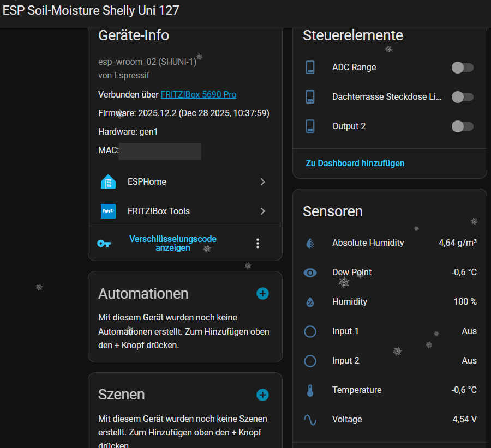Click Zu Dashboard hinzufügen in Steuerelemente
491x448 pixels.
point(355,163)
